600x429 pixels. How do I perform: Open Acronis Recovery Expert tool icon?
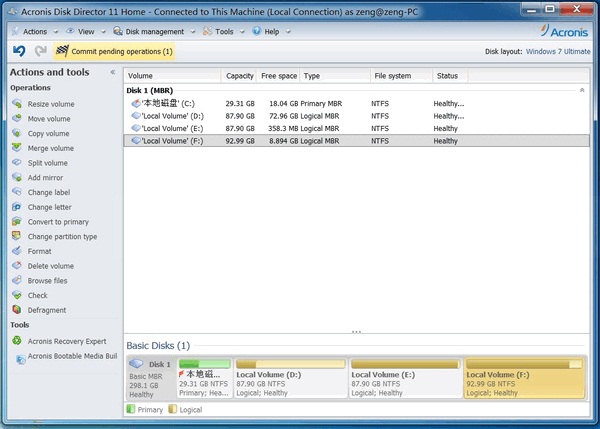coord(18,341)
